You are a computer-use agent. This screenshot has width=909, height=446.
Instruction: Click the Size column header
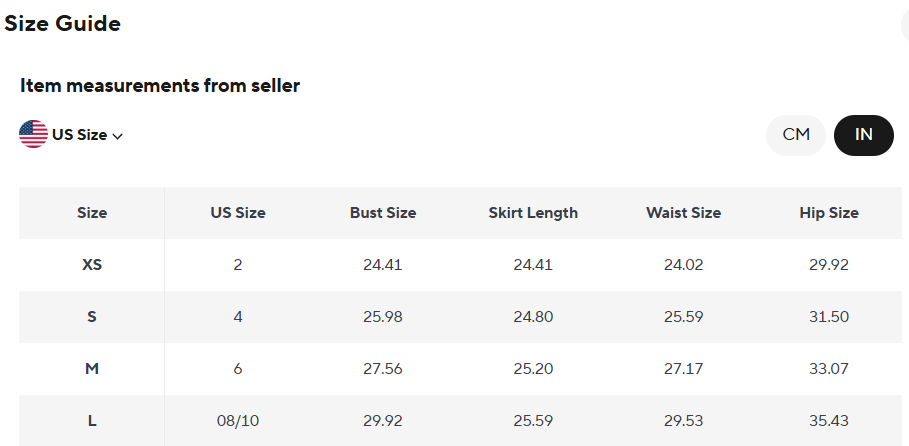click(92, 213)
